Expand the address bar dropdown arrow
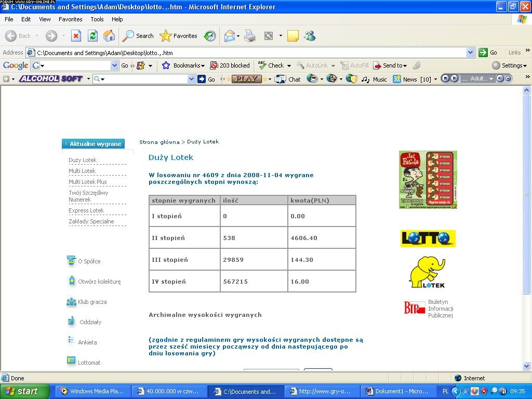The width and height of the screenshot is (532, 399). pos(470,52)
